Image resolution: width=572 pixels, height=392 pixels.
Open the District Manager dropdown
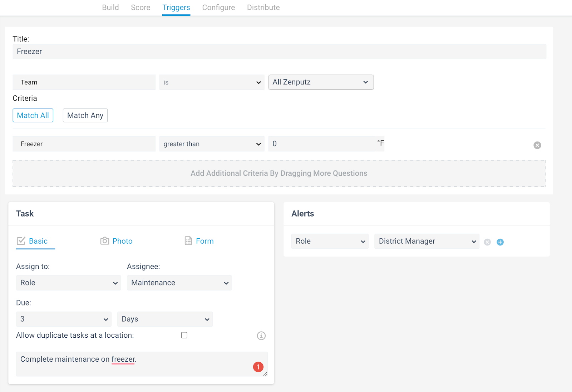pos(427,241)
